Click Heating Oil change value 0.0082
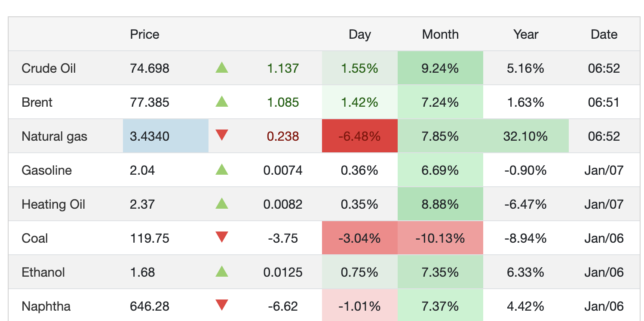This screenshot has width=644, height=321. click(283, 204)
